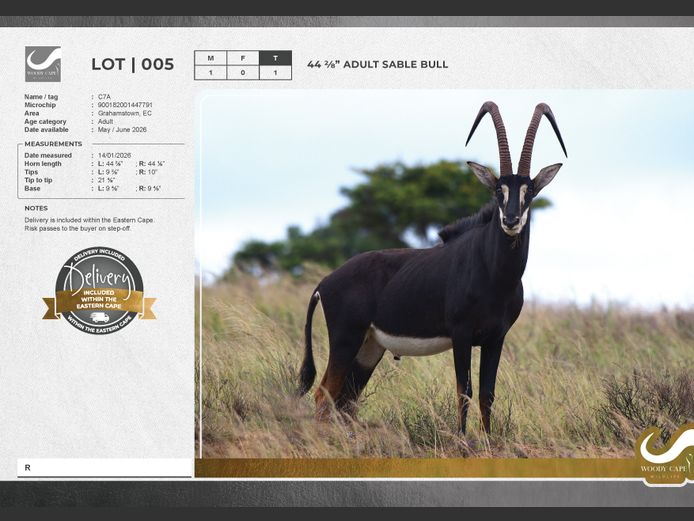Select the LOT | 005 heading
The image size is (694, 521).
pyautogui.click(x=133, y=64)
